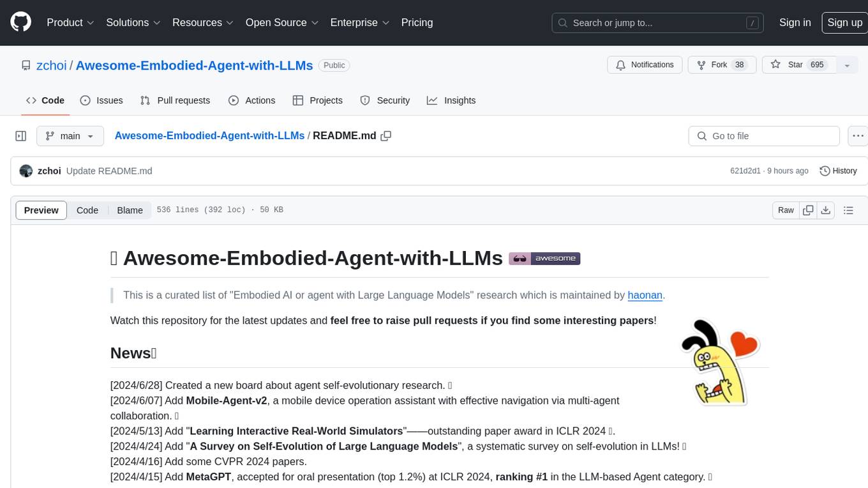Open the Pricing page

(417, 22)
